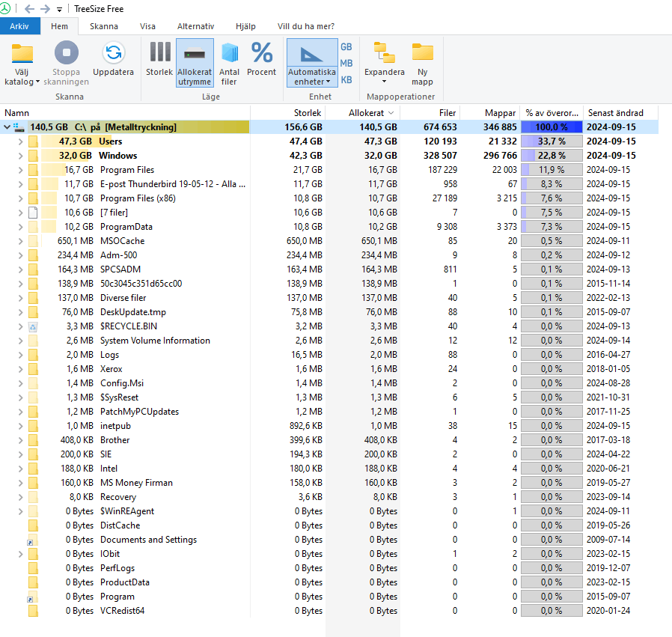
Task: Switch to the Hjälp ribbon tab
Action: tap(246, 26)
